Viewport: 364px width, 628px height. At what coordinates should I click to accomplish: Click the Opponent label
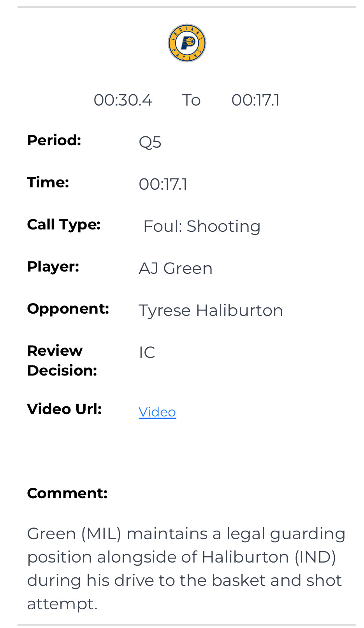pos(68,309)
